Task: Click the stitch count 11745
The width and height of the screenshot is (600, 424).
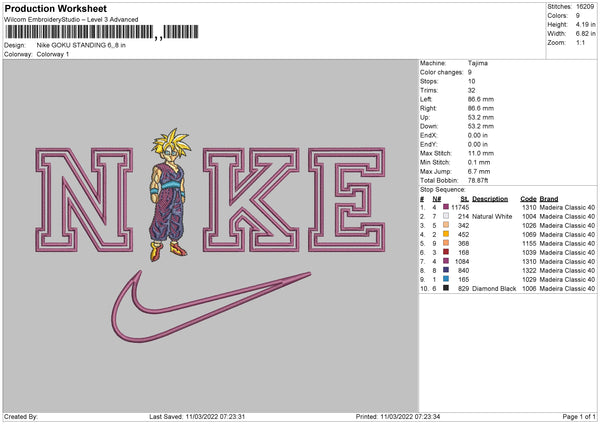Action: point(460,207)
